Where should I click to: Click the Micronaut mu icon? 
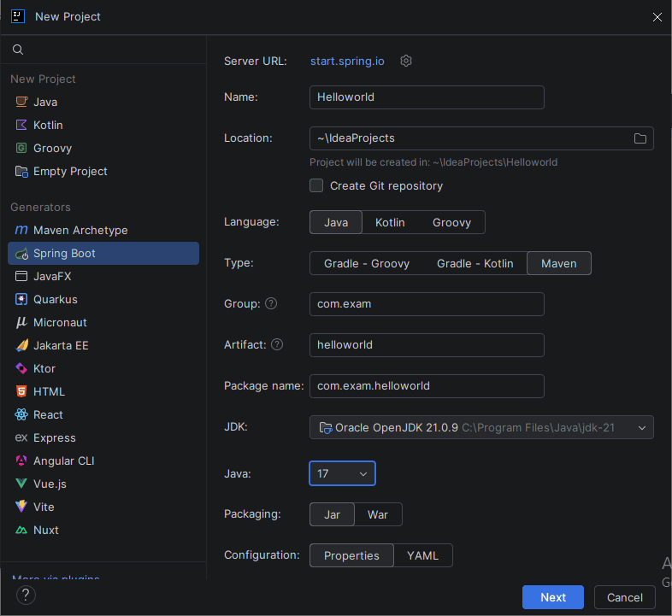pyautogui.click(x=21, y=323)
